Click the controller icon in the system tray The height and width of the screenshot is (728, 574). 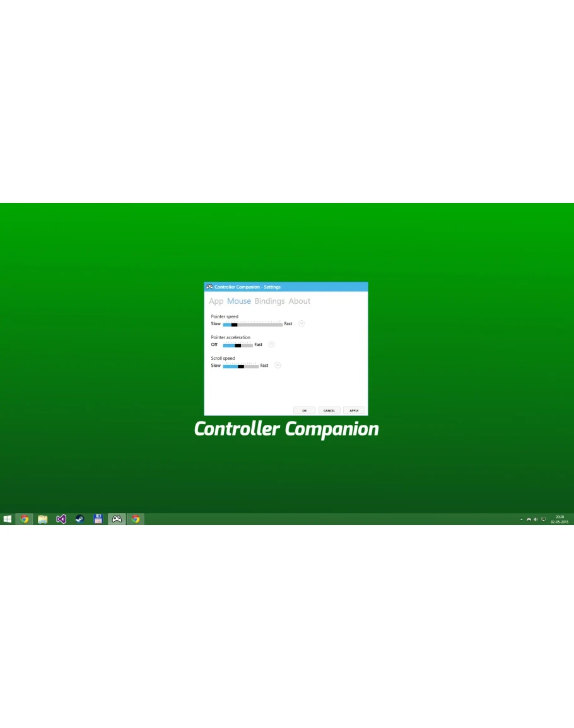tap(529, 519)
